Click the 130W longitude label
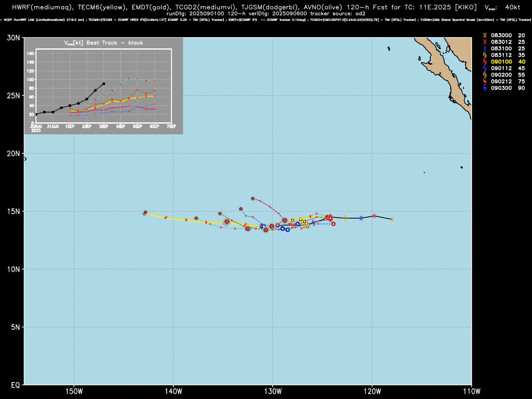This screenshot has width=532, height=399. (x=273, y=391)
